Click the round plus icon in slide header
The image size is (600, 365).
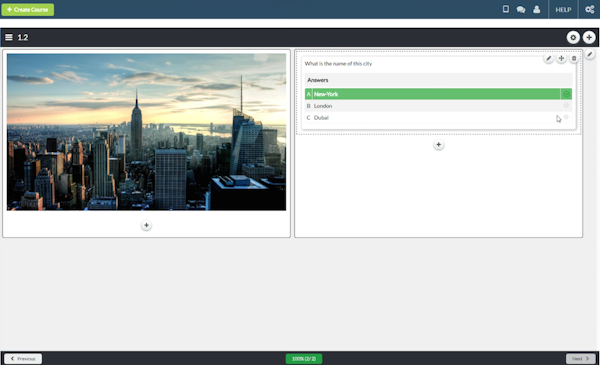pyautogui.click(x=589, y=37)
